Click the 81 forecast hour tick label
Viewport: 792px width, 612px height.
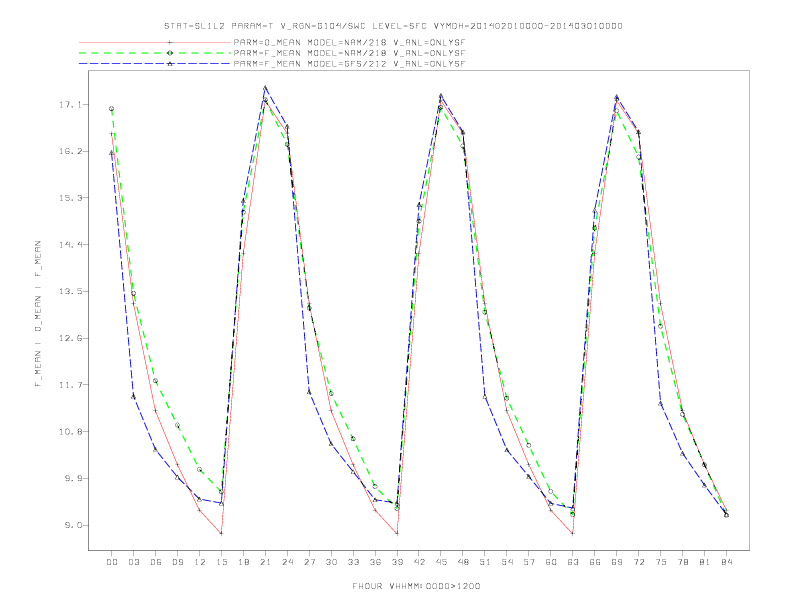[705, 562]
